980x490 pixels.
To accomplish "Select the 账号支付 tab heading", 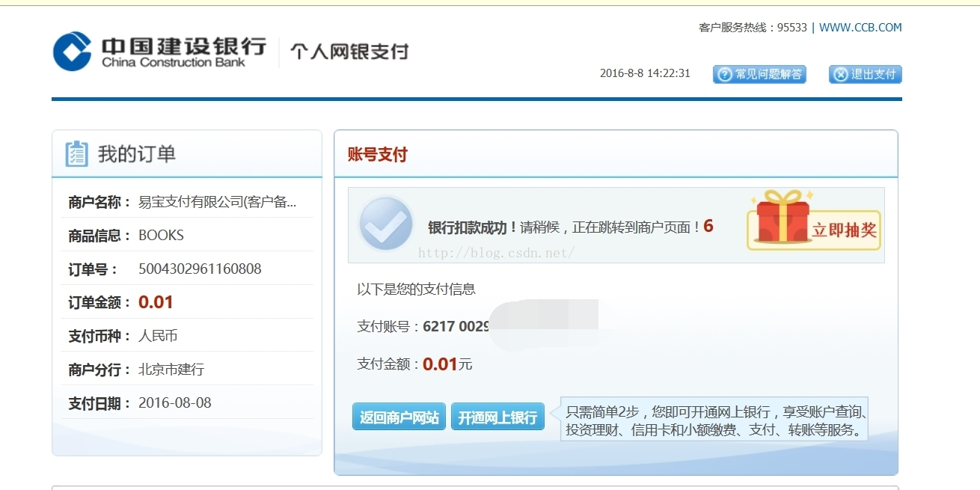I will (378, 155).
